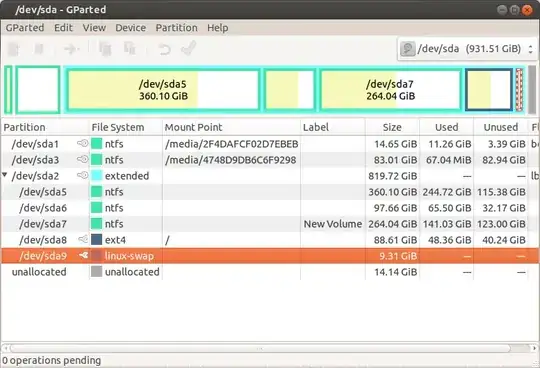The height and width of the screenshot is (368, 540).
Task: Sort by the Size column header
Action: coord(392,127)
